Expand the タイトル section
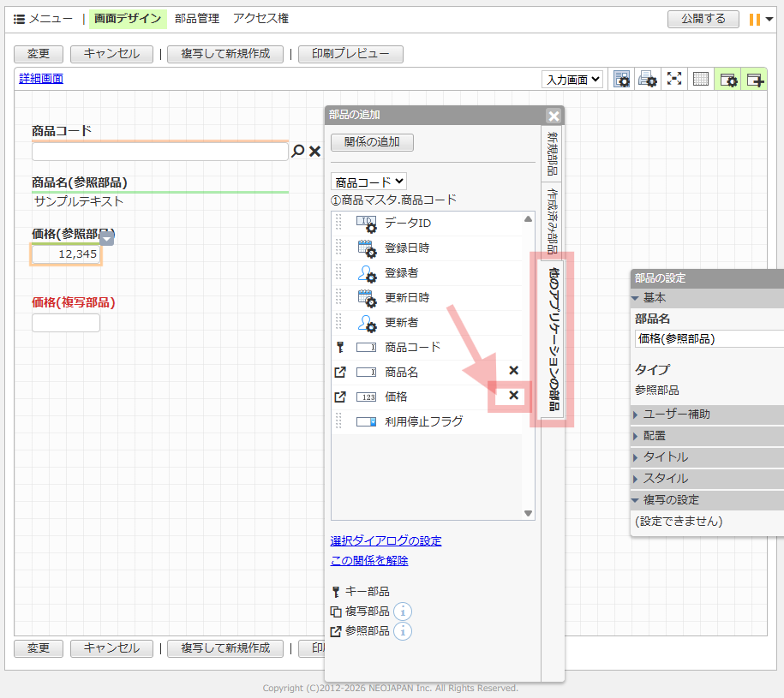 click(707, 457)
